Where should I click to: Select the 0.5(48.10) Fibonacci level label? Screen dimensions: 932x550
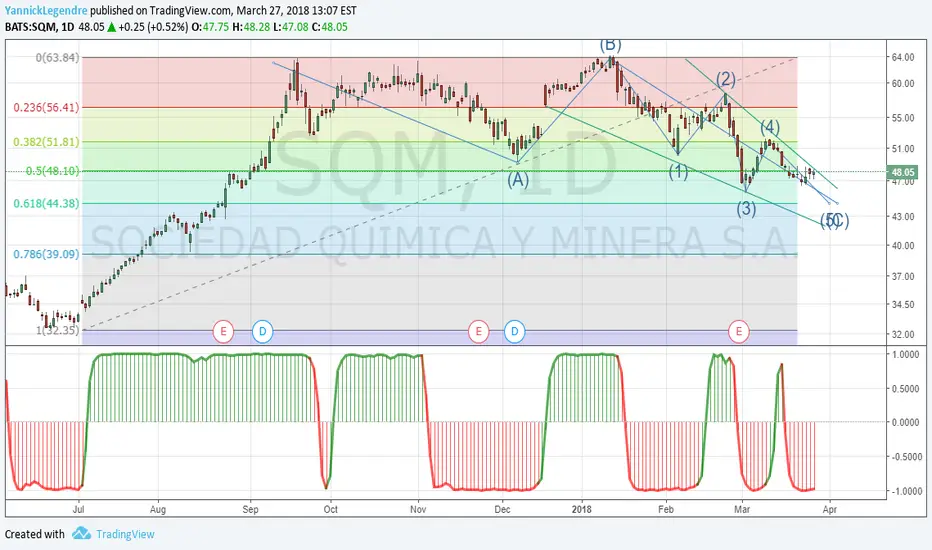52,171
